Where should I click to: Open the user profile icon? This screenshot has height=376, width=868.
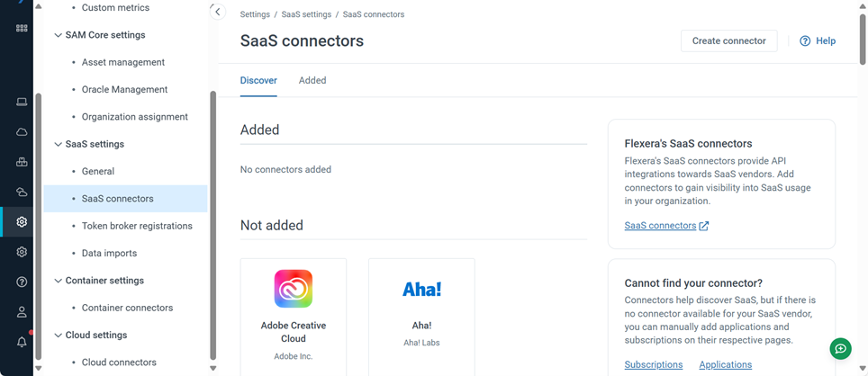click(22, 312)
